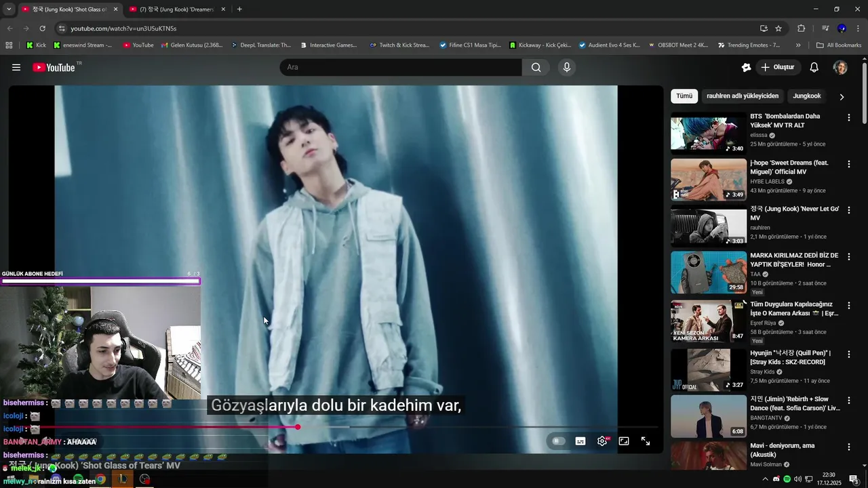Click League of Legends icon in taskbar
Image resolution: width=868 pixels, height=488 pixels.
tap(123, 479)
